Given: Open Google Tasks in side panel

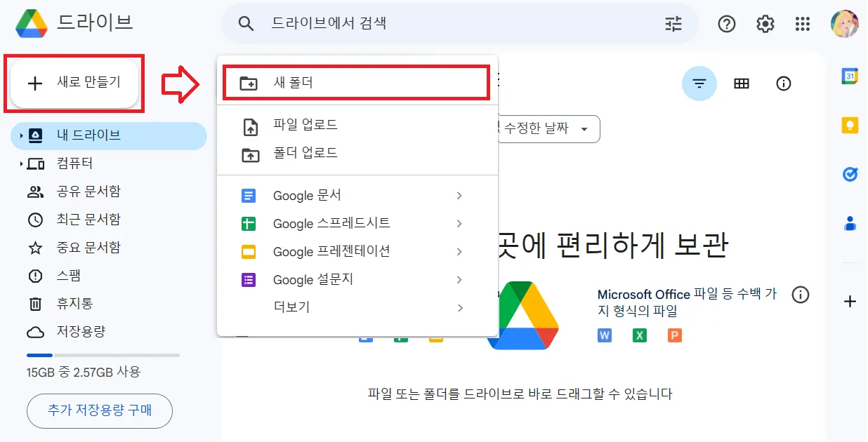Looking at the screenshot, I should point(850,174).
